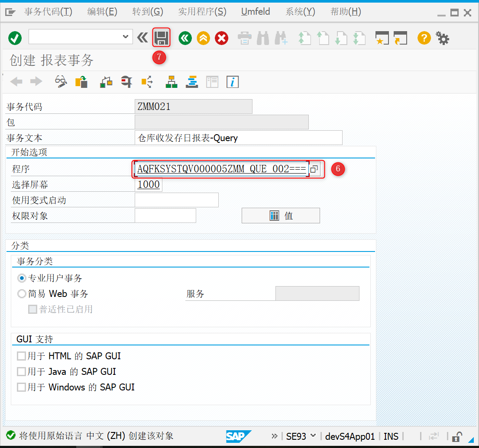Open a new session via the star icon
Screen dimensions: 479x448
pos(382,38)
